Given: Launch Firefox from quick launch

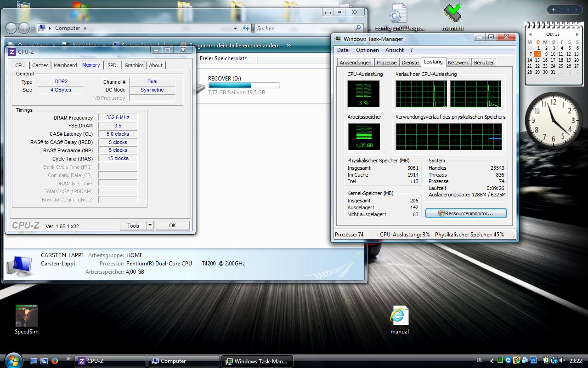Looking at the screenshot, I should (x=55, y=361).
